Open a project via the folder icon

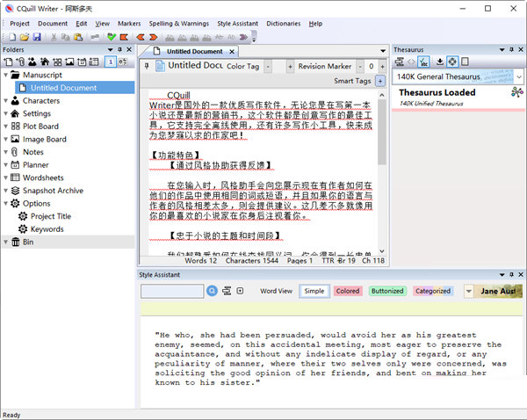(25, 37)
